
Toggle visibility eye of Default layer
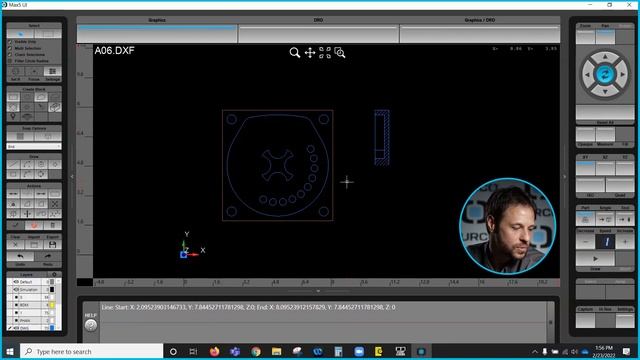[x=16, y=282]
